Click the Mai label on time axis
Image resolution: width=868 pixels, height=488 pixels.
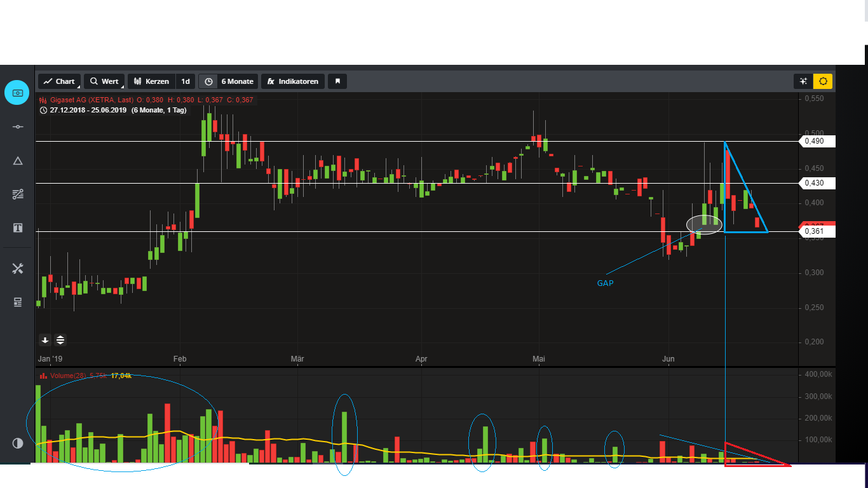click(539, 360)
